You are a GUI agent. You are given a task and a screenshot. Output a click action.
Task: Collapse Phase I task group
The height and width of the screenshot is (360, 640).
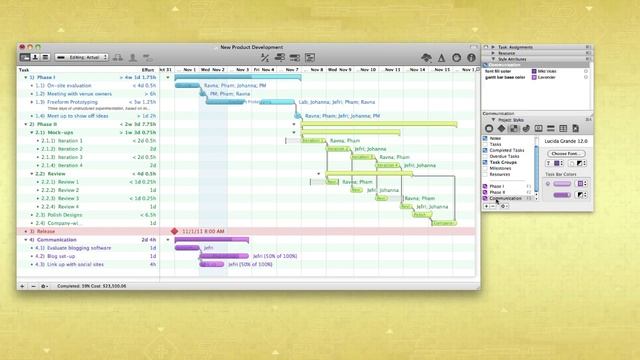(26, 77)
